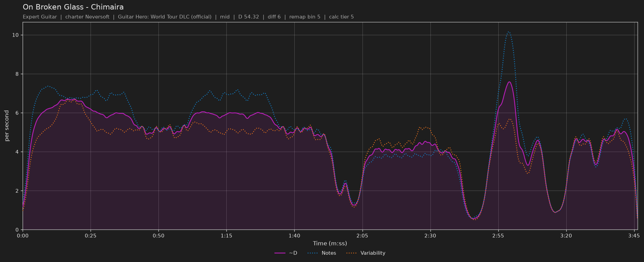Click the "remap bin 5" subtitle text

click(305, 17)
